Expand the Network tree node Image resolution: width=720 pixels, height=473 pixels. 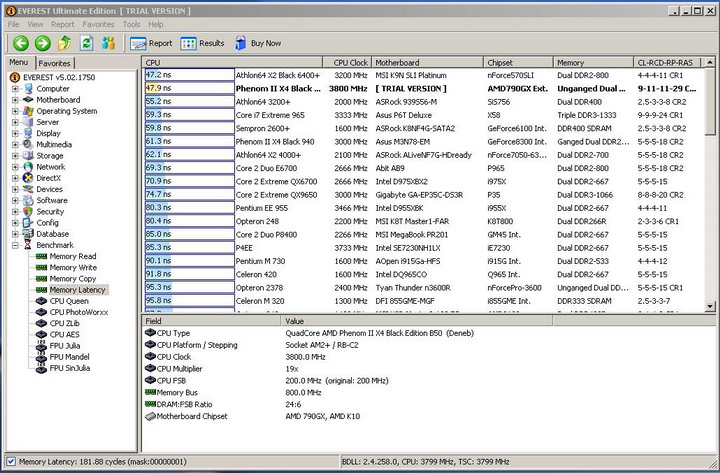(15, 167)
